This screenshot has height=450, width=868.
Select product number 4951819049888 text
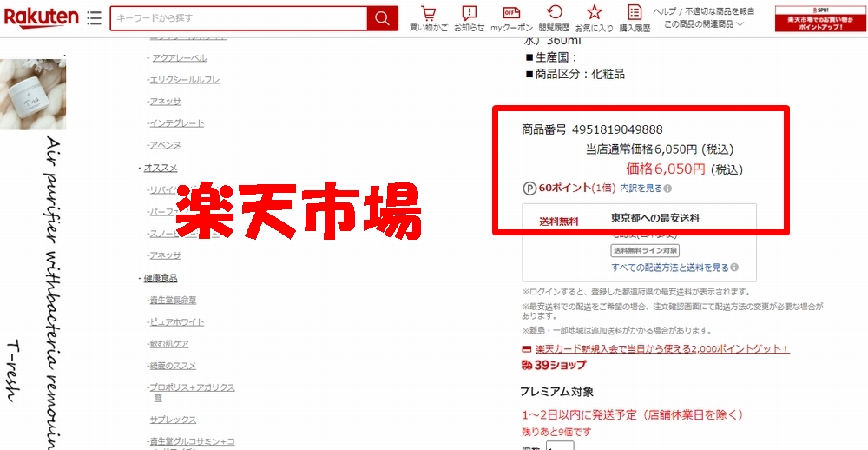pos(617,129)
